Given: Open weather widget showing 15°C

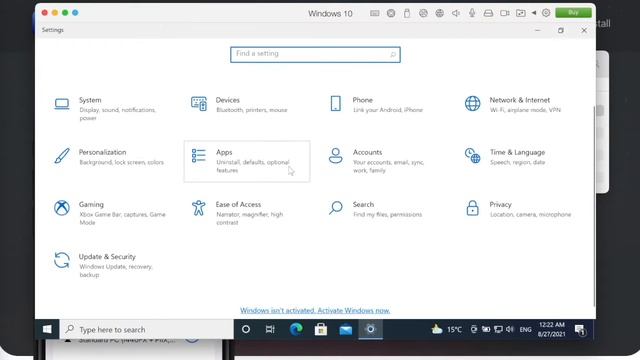Looking at the screenshot, I should [447, 329].
